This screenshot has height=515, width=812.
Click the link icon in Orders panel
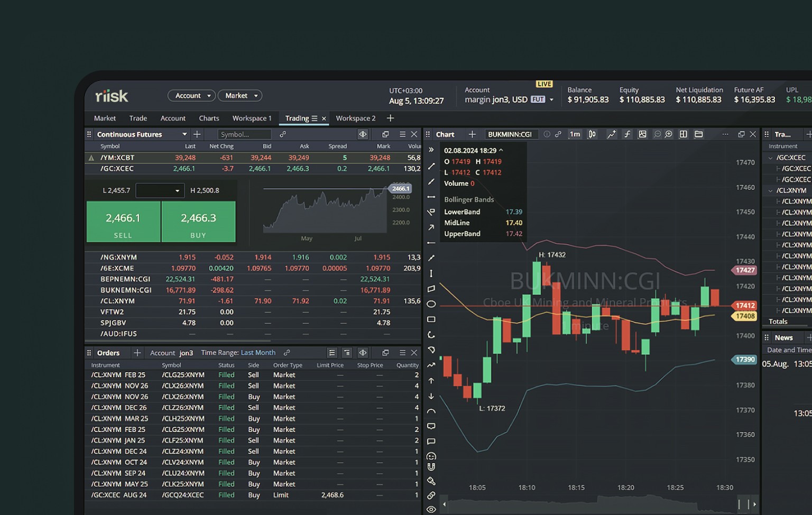(287, 353)
